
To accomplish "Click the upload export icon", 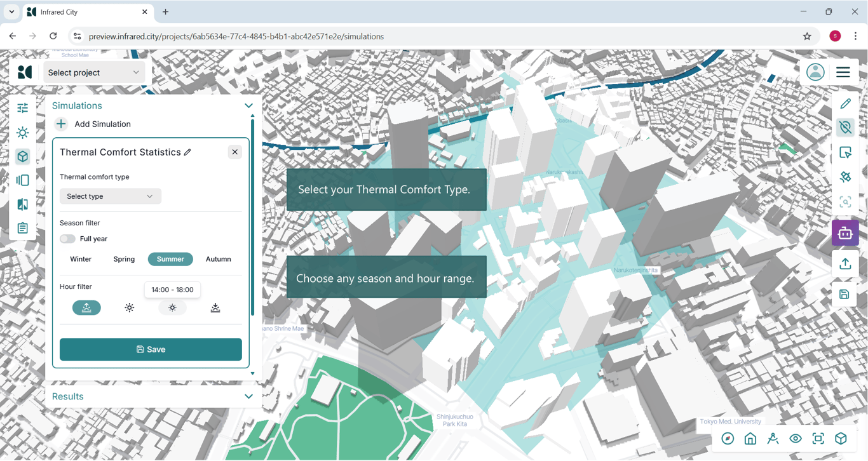I will tap(845, 264).
